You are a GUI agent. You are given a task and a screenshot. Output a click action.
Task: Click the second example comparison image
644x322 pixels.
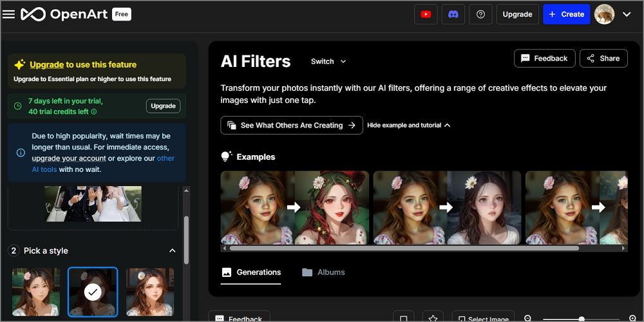tap(448, 208)
